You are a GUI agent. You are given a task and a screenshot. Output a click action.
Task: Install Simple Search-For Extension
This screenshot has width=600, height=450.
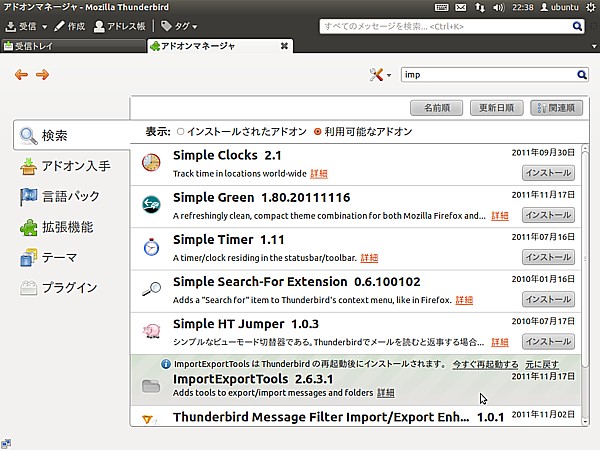pyautogui.click(x=548, y=299)
